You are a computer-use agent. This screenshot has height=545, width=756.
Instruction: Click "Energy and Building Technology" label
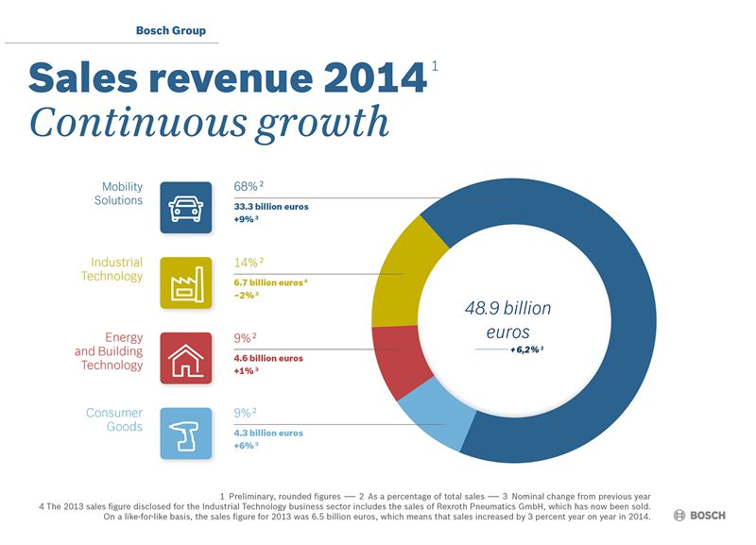pyautogui.click(x=109, y=351)
